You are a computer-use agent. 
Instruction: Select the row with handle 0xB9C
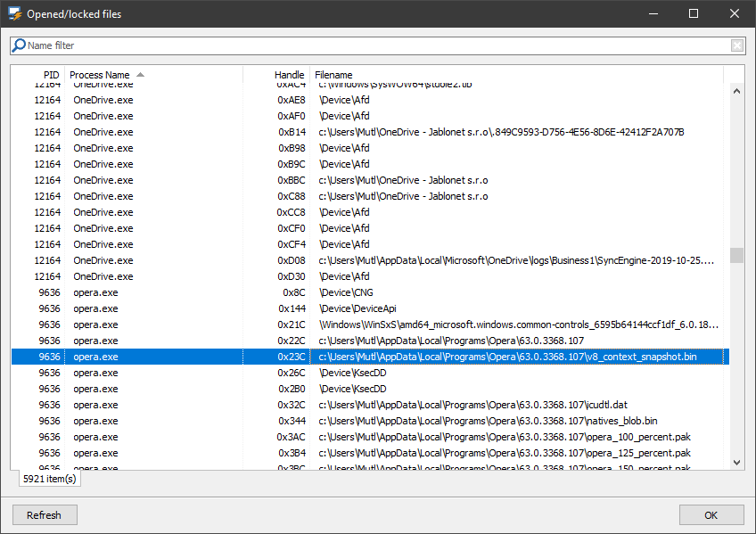tap(370, 164)
